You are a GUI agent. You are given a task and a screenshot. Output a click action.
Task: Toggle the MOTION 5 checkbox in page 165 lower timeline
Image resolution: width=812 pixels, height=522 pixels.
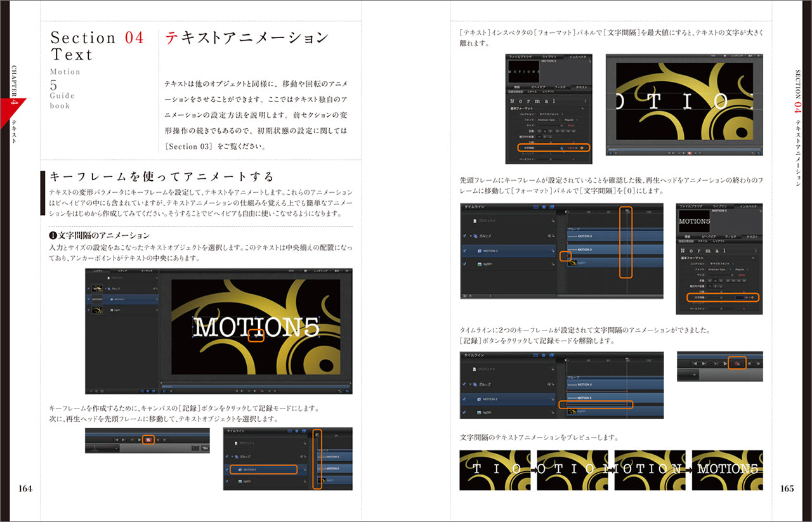click(464, 399)
